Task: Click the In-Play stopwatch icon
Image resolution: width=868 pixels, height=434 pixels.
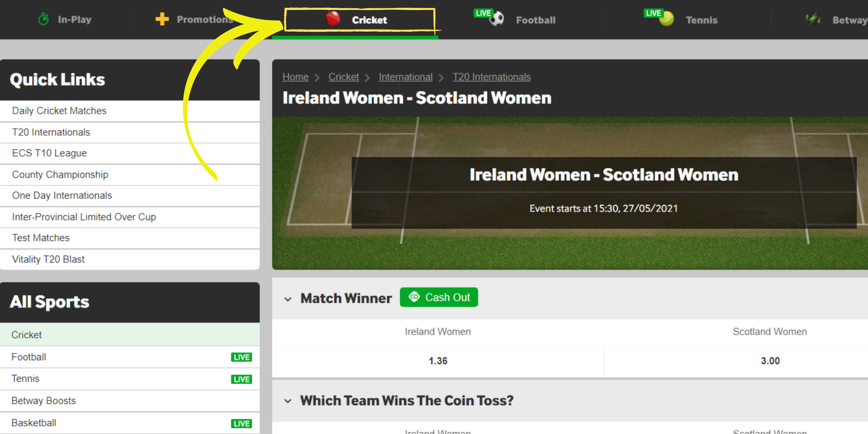Action: click(43, 19)
